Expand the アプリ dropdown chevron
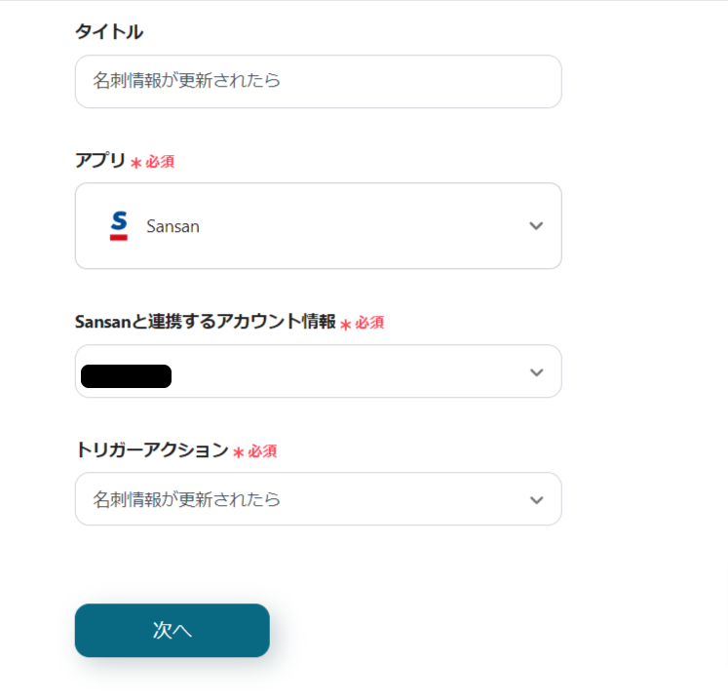This screenshot has height=700, width=728. coord(535,226)
